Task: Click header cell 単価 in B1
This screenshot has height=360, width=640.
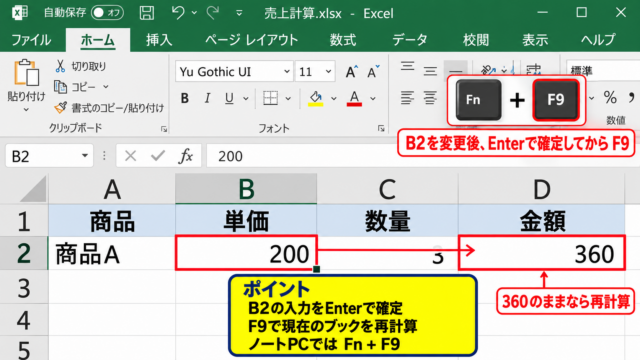Action: 246,220
